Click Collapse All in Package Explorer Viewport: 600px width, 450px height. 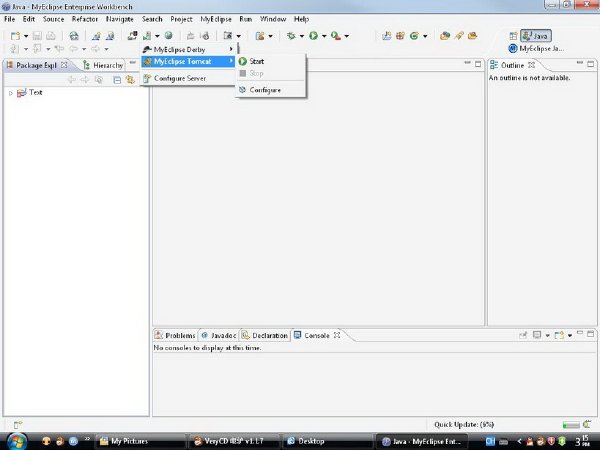click(117, 80)
